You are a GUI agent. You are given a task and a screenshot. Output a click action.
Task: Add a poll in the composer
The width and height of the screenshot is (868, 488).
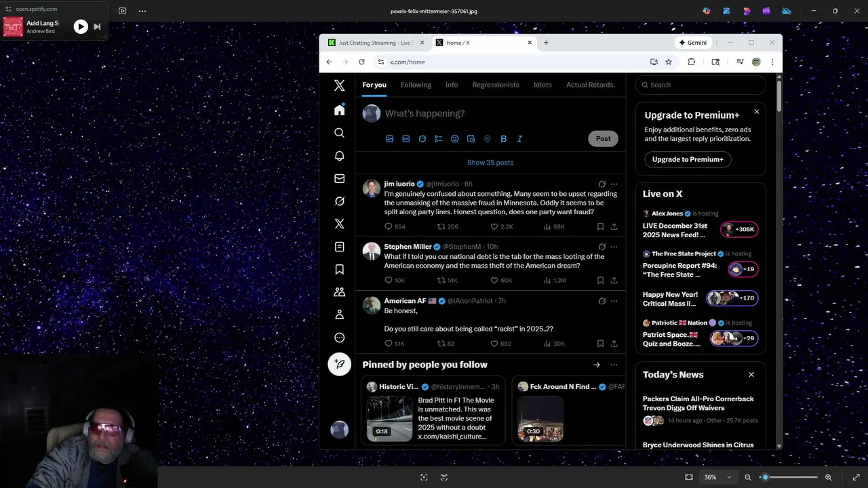[x=439, y=139]
